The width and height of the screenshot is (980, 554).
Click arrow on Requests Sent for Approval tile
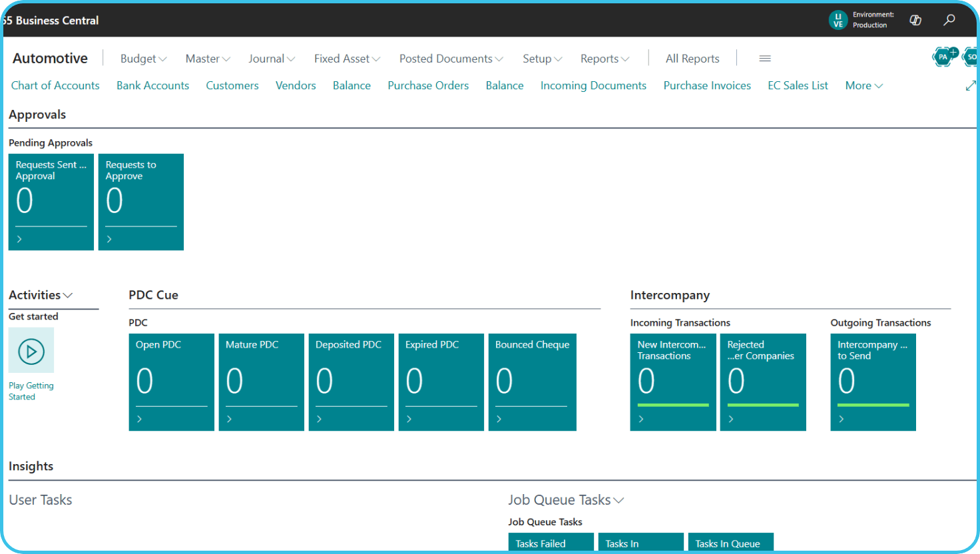click(x=19, y=239)
